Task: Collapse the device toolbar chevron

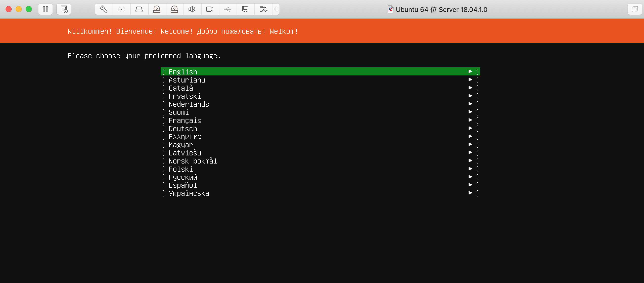Action: coord(276,9)
